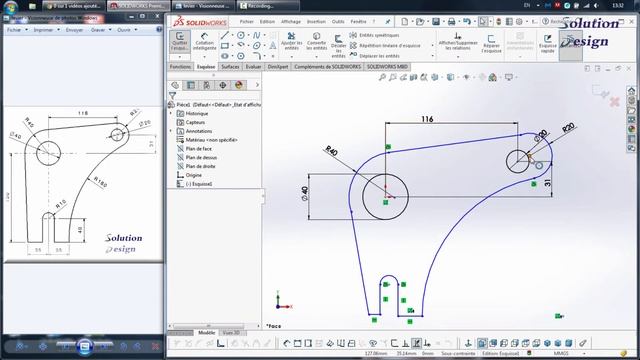Open the dropdown under Quitter l'esquisse
Viewport: 640px width, 360px height.
point(180,57)
